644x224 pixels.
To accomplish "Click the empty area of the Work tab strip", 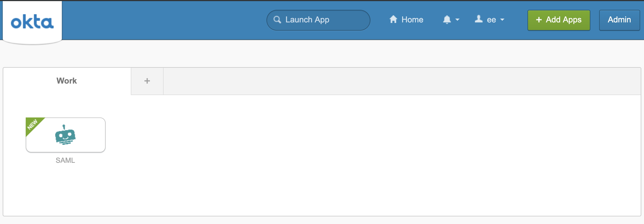I will tap(383, 81).
